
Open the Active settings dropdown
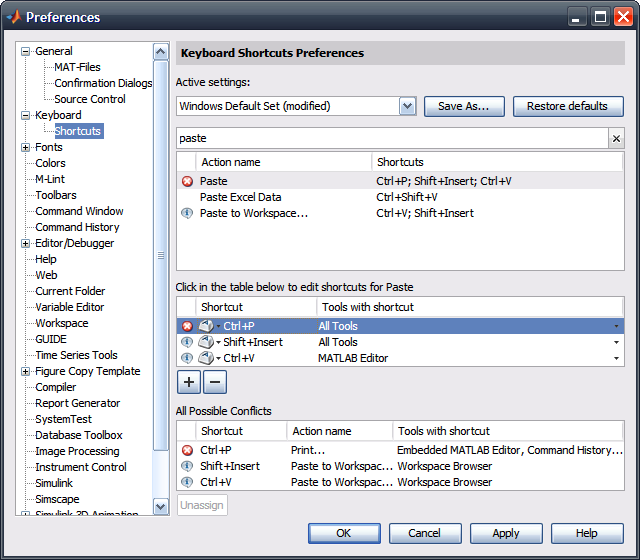point(407,106)
